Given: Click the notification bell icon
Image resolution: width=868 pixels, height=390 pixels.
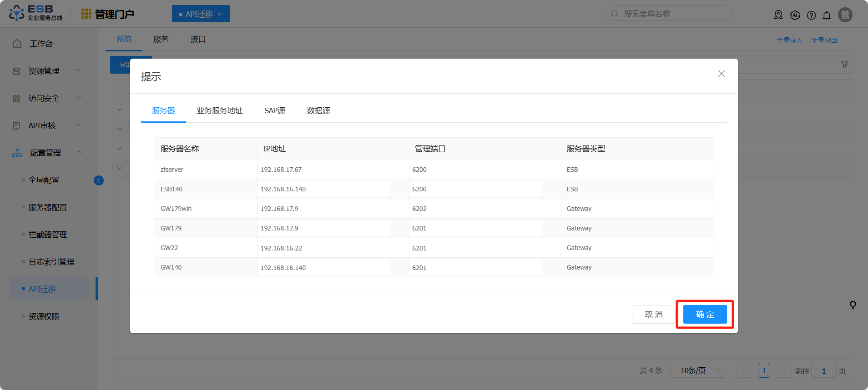Looking at the screenshot, I should (827, 15).
